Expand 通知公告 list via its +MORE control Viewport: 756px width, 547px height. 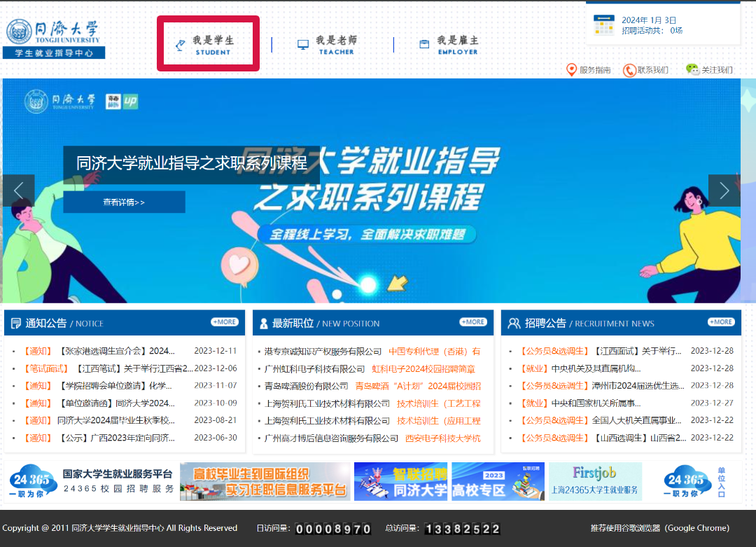coord(224,322)
